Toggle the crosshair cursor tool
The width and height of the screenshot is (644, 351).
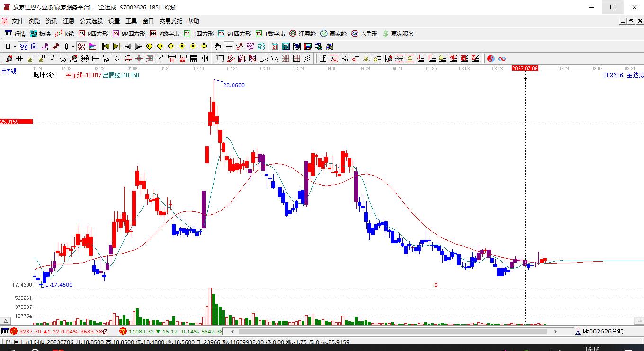pos(229,46)
